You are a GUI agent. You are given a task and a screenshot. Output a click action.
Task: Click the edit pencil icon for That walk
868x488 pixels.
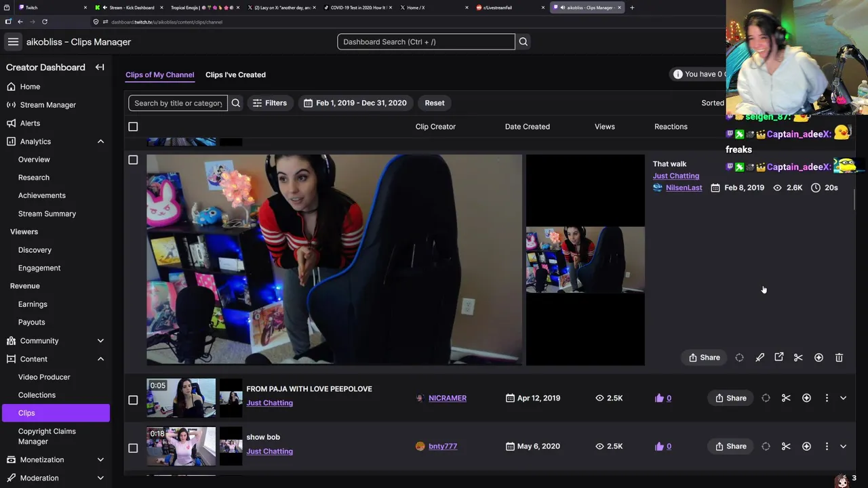pyautogui.click(x=759, y=357)
